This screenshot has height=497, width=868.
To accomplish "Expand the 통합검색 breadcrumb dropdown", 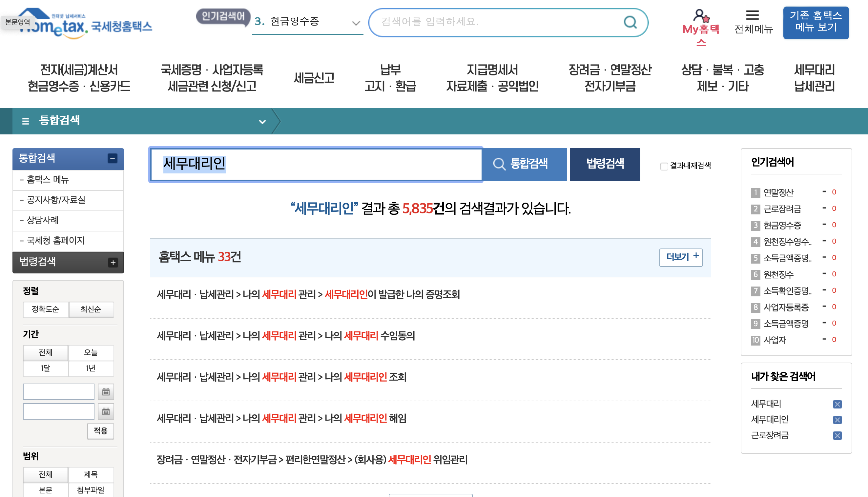I will coord(262,122).
